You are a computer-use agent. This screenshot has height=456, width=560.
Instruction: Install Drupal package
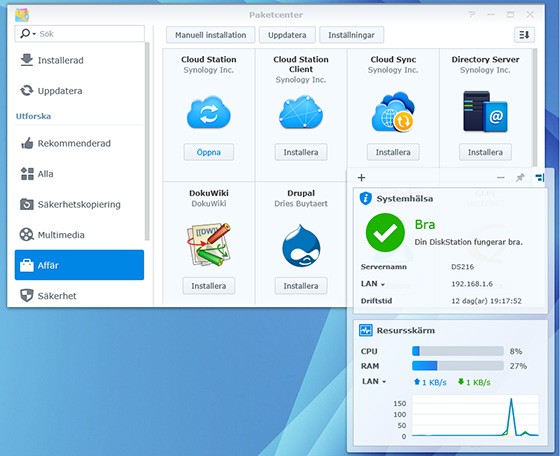pos(301,286)
